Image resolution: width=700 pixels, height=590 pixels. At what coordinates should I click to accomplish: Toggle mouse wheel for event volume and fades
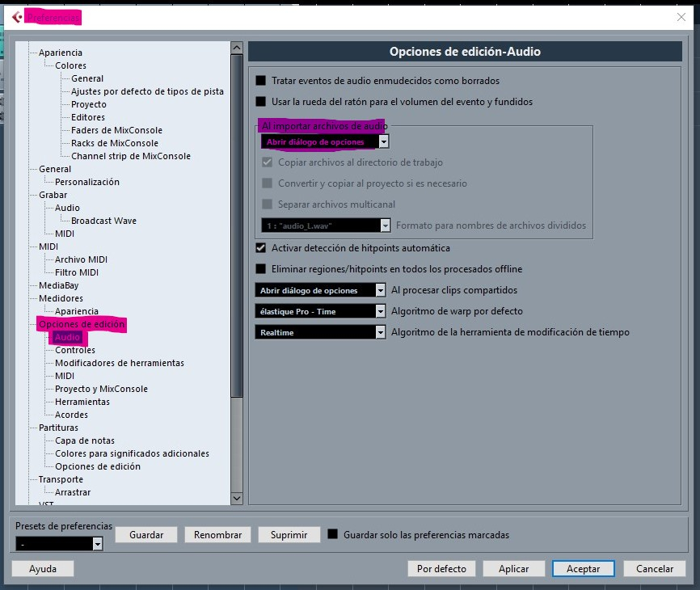tap(261, 102)
